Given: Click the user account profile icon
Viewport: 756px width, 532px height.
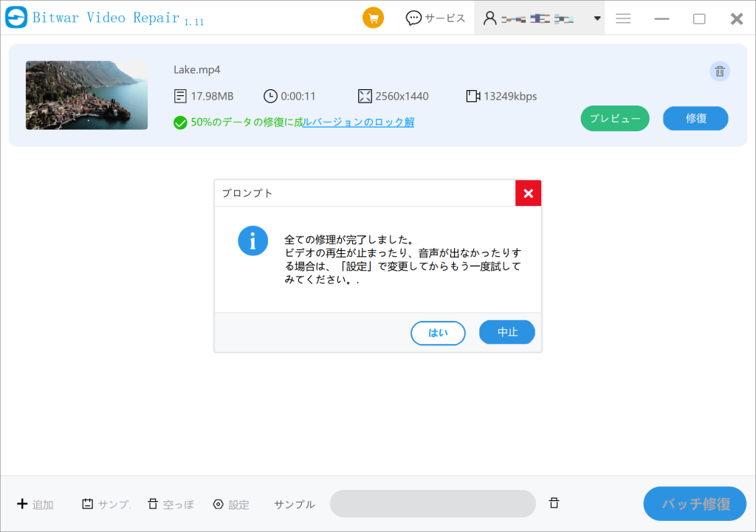Looking at the screenshot, I should click(x=489, y=18).
